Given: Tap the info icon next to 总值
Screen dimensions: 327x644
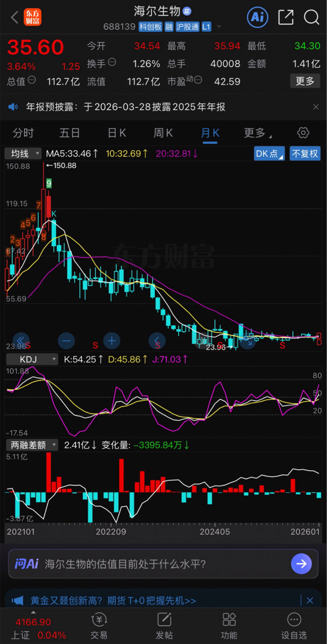Looking at the screenshot, I should pyautogui.click(x=32, y=80).
